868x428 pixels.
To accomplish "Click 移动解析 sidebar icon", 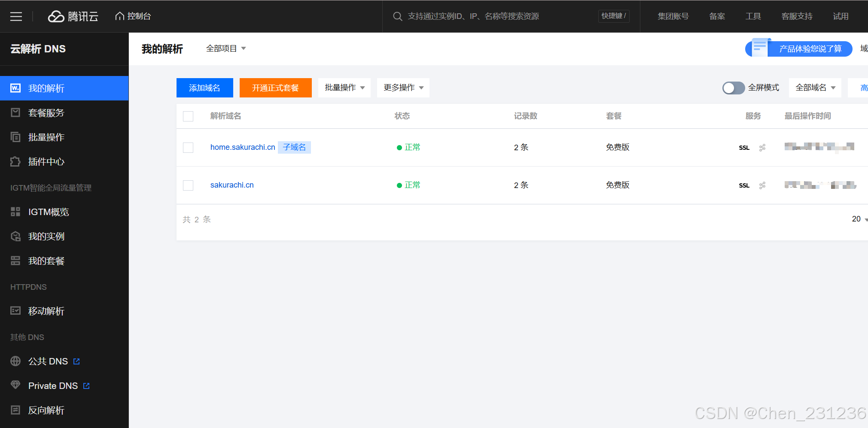I will pos(15,311).
